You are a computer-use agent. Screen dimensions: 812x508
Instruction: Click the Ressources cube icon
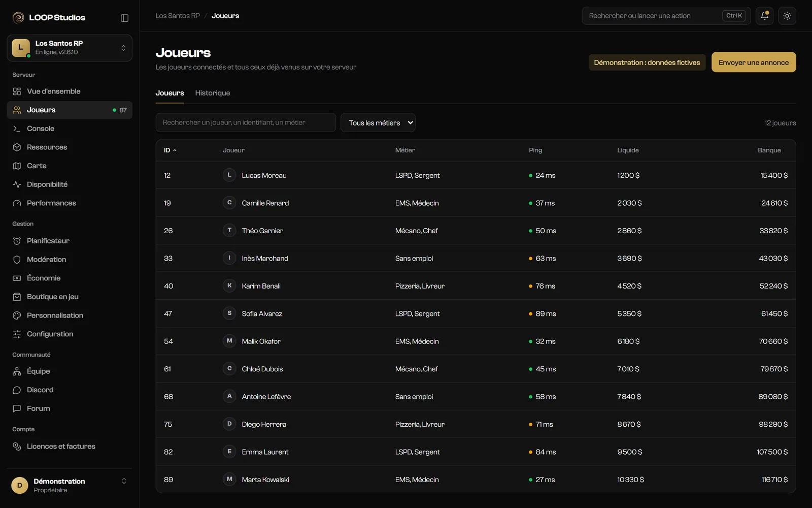[x=17, y=147]
